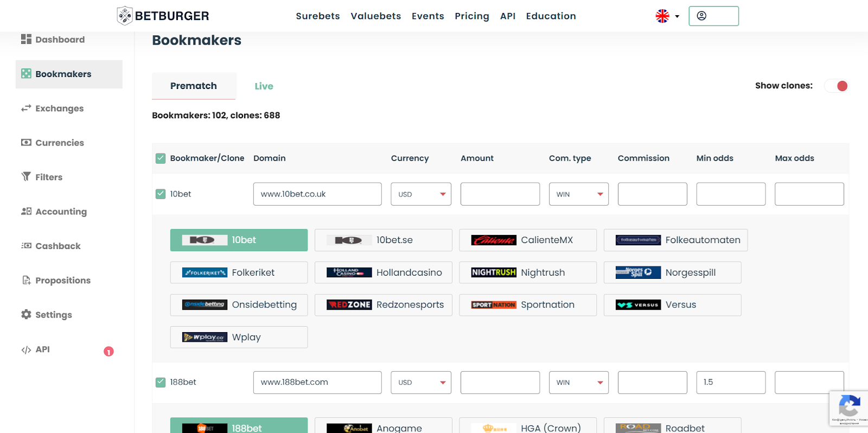Click the Norgesspill logo

(x=639, y=272)
